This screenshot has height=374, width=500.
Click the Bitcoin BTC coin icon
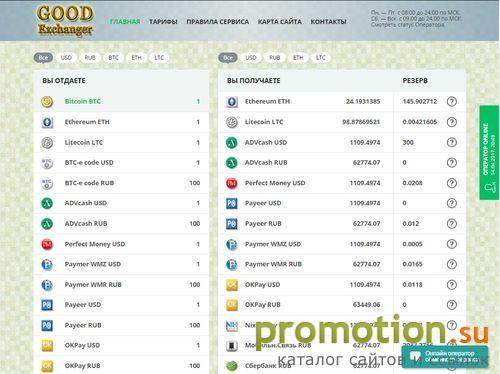tap(47, 102)
